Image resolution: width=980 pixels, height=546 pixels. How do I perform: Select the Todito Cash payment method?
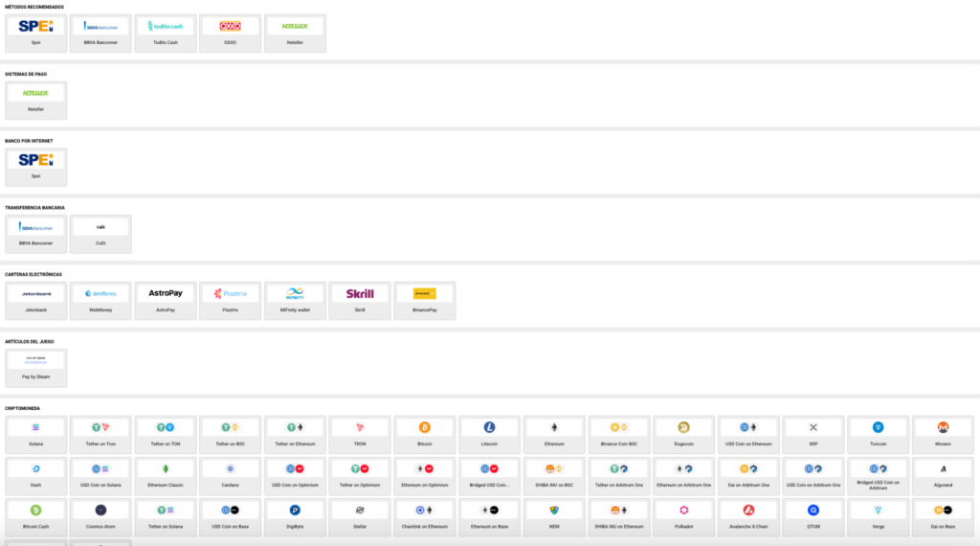coord(166,34)
